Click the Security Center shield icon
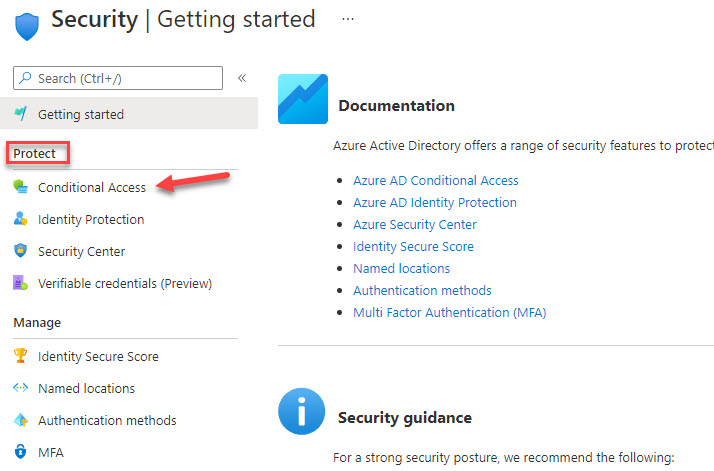 pos(20,251)
